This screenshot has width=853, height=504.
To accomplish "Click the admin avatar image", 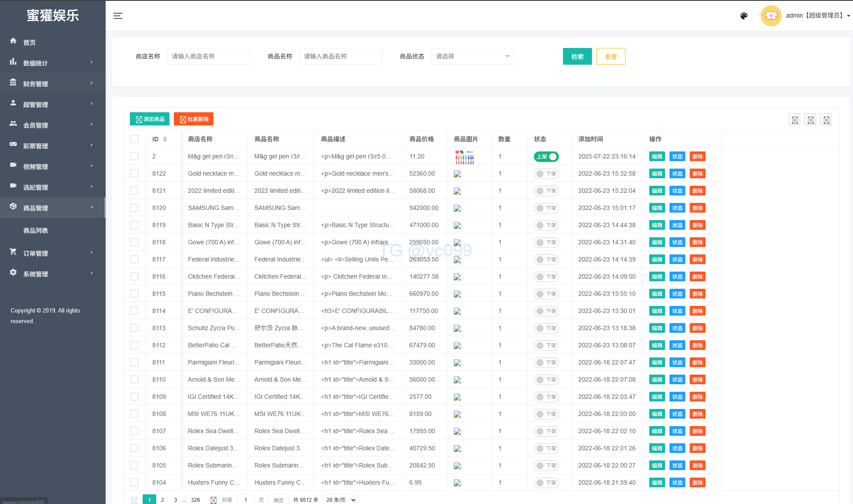I will pos(771,16).
